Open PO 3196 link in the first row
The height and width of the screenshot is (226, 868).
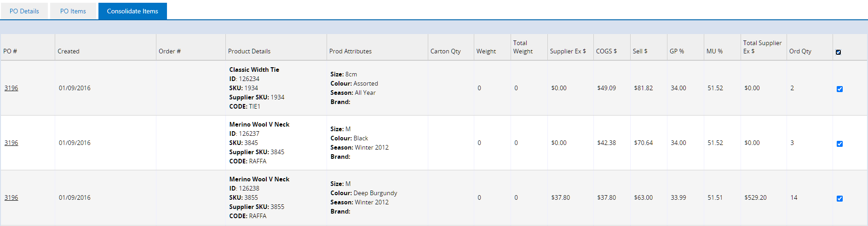[x=11, y=88]
